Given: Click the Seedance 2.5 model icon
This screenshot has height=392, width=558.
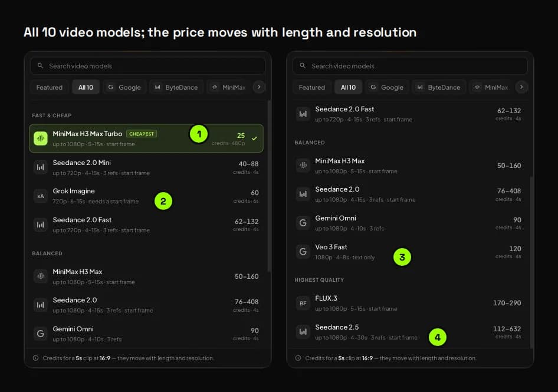Looking at the screenshot, I should point(303,332).
